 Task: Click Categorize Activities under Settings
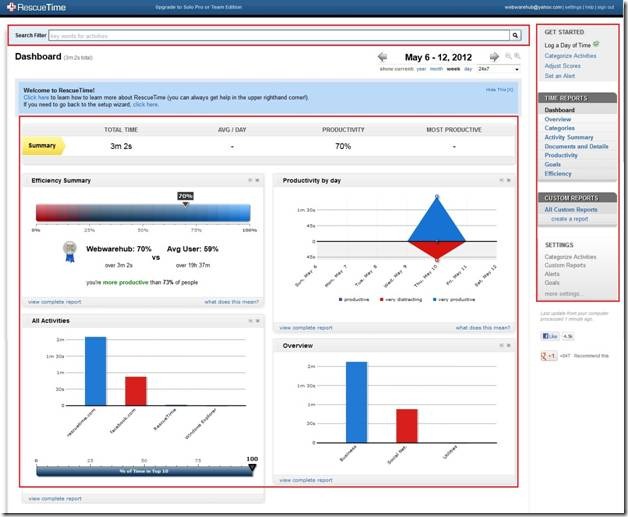coord(570,257)
